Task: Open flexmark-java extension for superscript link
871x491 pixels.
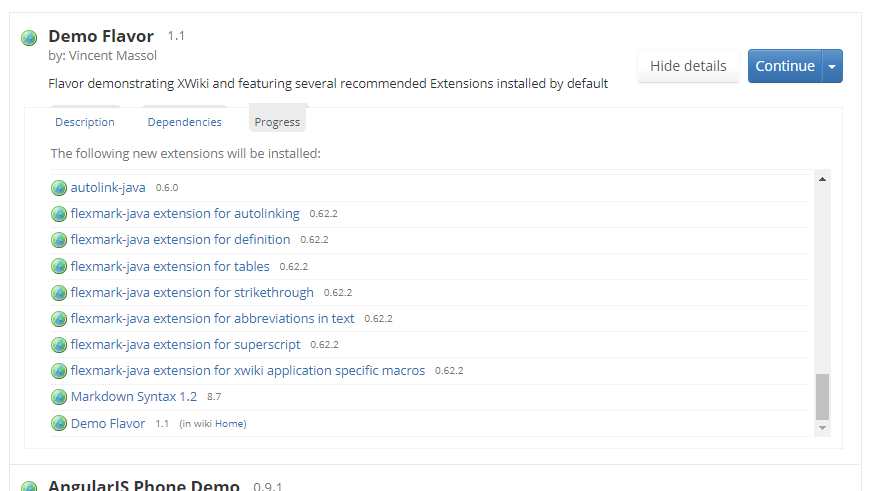Action: tap(186, 345)
